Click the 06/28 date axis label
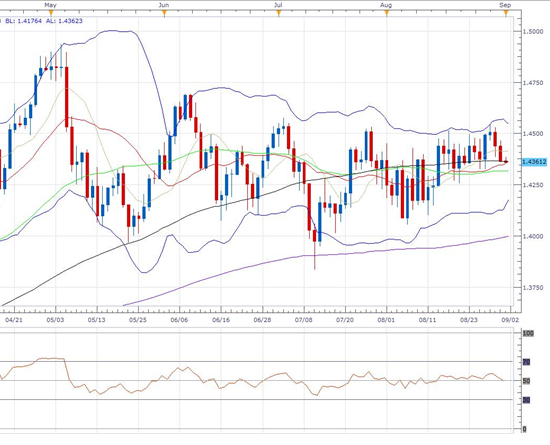The image size is (550, 445). click(262, 320)
